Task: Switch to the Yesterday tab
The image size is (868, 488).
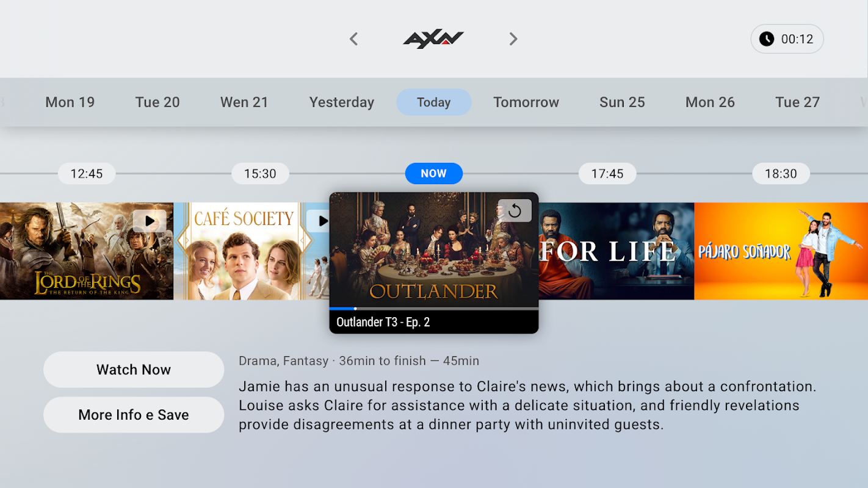Action: (x=342, y=102)
